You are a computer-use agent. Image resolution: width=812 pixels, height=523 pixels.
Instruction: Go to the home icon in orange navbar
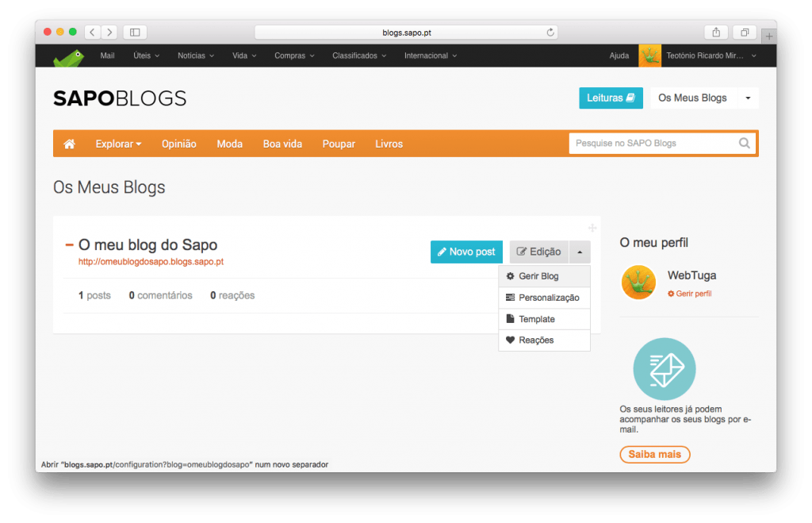(70, 144)
